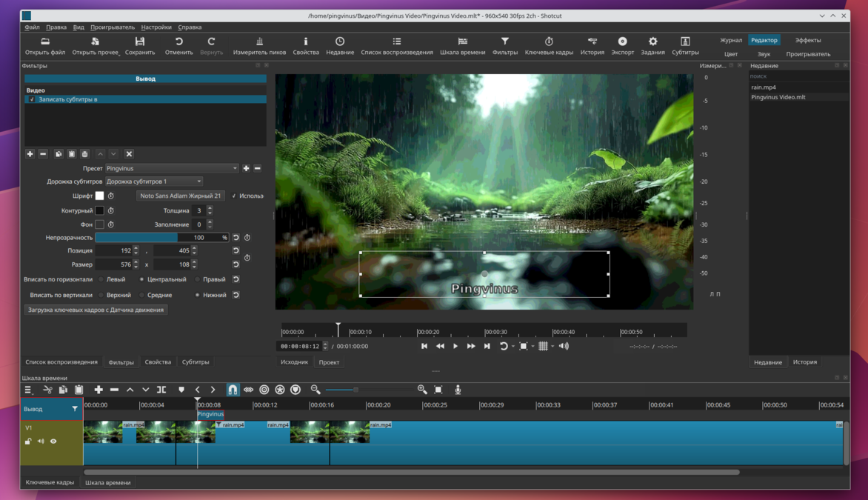Open the Файл menu
The image size is (868, 500).
click(x=32, y=27)
